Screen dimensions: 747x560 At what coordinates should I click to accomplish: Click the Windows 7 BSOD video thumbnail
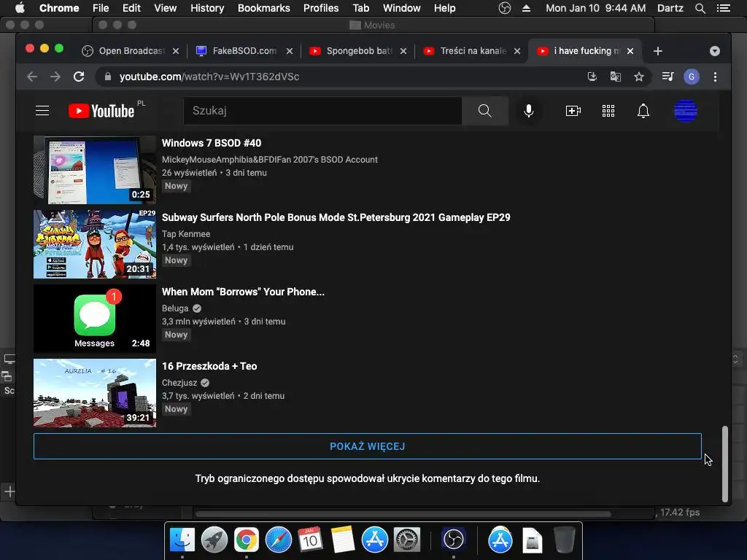[x=94, y=170]
